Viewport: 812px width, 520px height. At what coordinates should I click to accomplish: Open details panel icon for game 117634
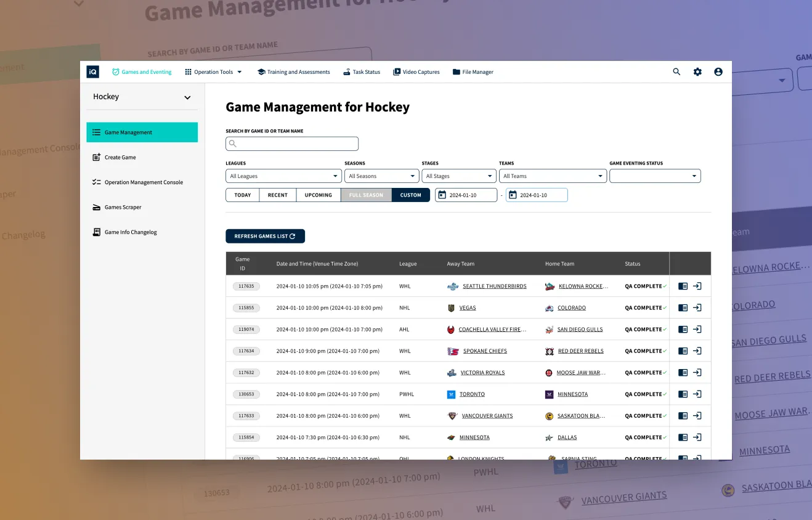coord(683,351)
